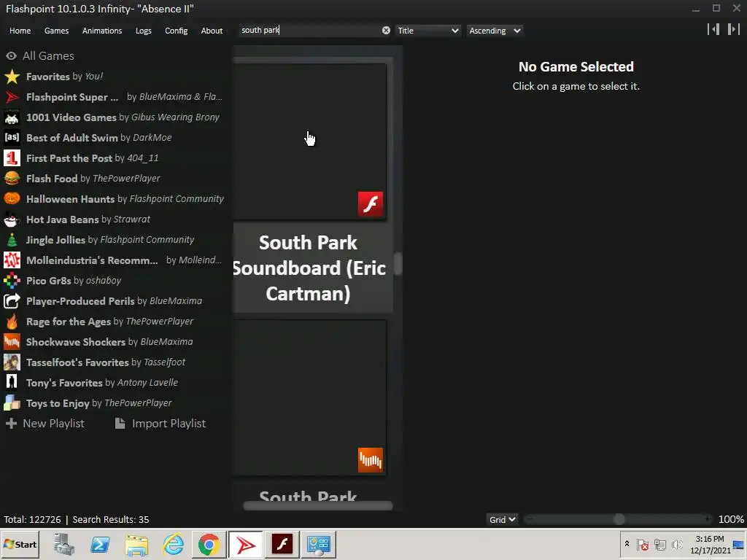Image resolution: width=747 pixels, height=560 pixels.
Task: Open the About tab
Action: tap(212, 31)
